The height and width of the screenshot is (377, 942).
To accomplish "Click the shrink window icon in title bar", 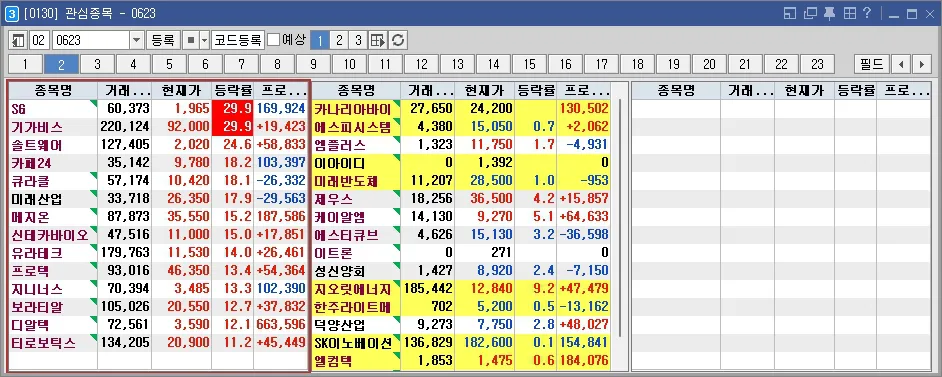I will 790,13.
